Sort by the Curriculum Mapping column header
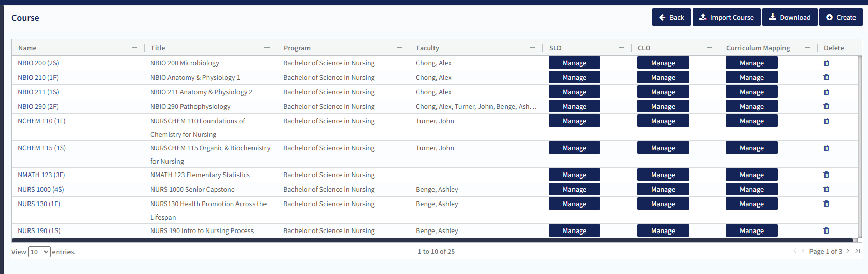The width and height of the screenshot is (868, 274). click(758, 48)
